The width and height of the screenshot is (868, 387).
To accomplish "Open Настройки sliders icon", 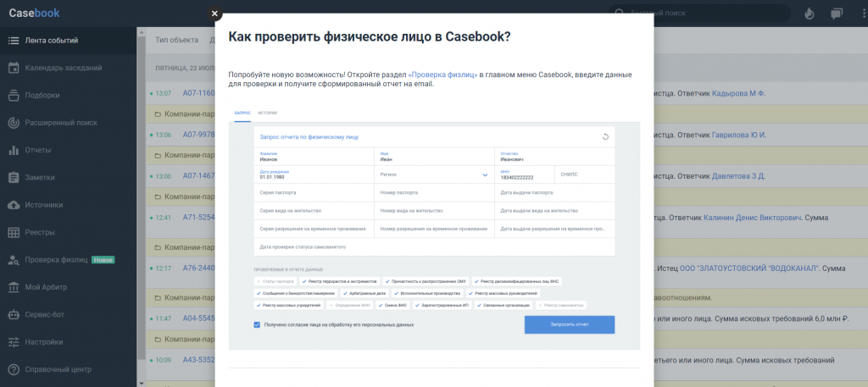I will coord(14,341).
